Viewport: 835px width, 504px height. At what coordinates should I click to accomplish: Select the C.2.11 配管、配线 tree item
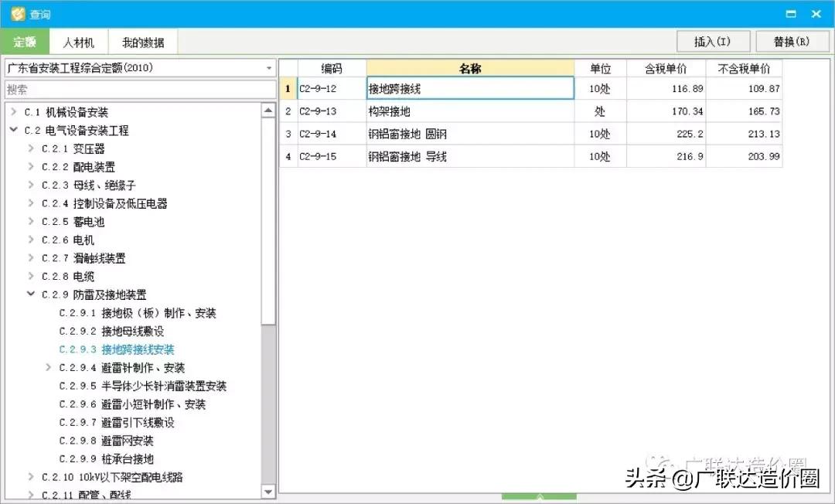(87, 495)
